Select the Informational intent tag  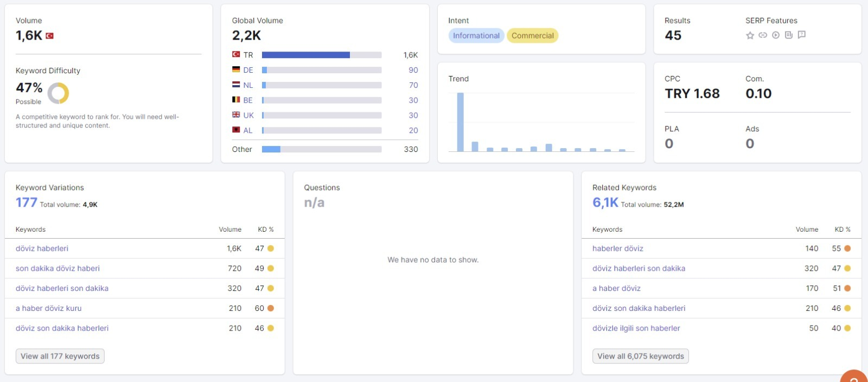click(476, 36)
